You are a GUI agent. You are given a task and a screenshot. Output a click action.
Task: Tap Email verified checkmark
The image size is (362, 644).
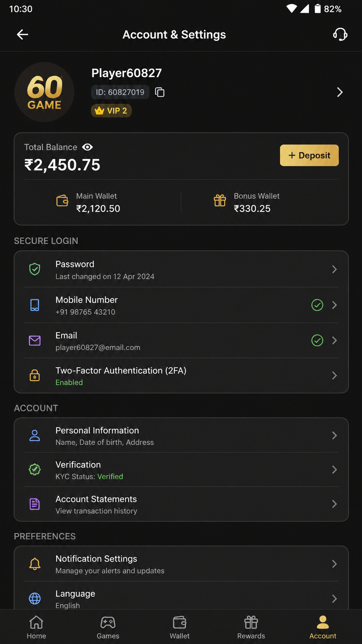point(317,340)
